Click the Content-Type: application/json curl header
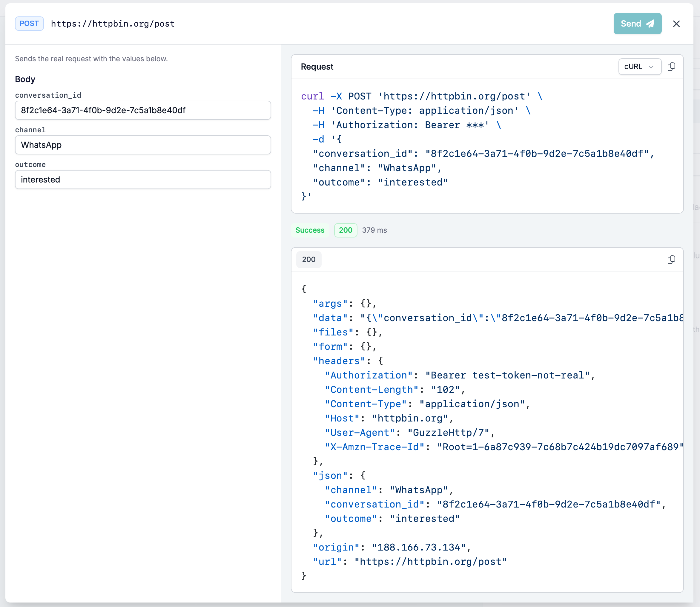 (x=422, y=111)
